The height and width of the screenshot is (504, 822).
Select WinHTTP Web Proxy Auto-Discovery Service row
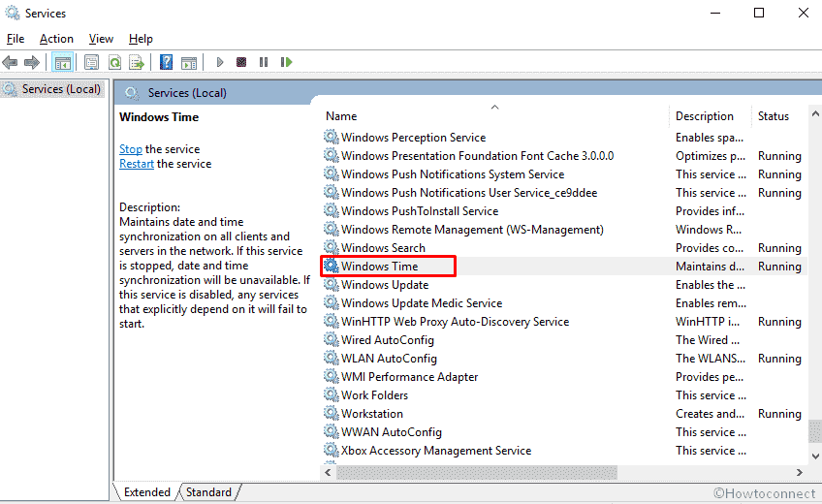563,321
